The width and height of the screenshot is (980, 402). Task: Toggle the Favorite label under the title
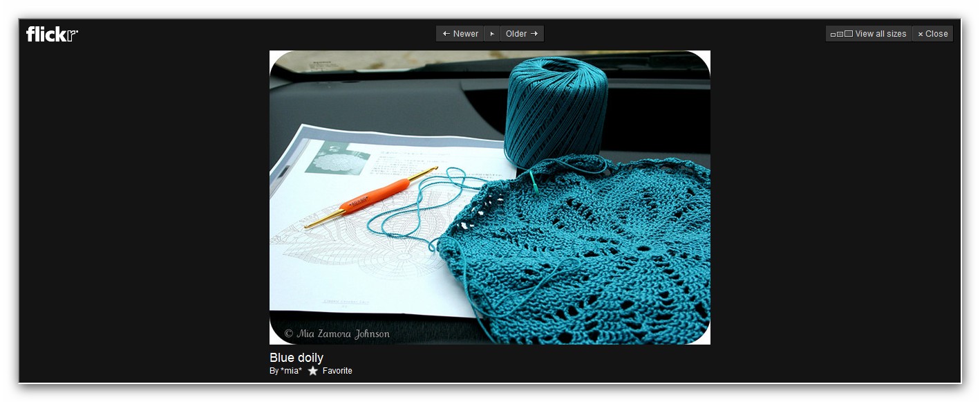pos(337,371)
